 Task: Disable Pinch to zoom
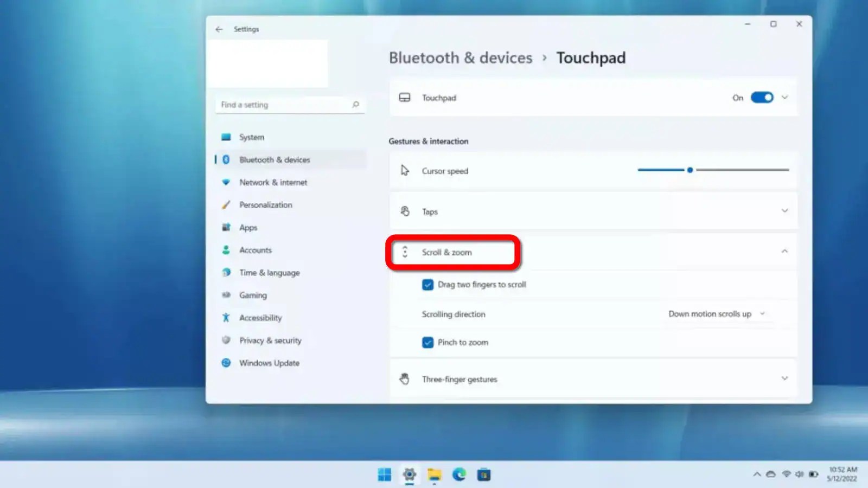[x=428, y=342]
